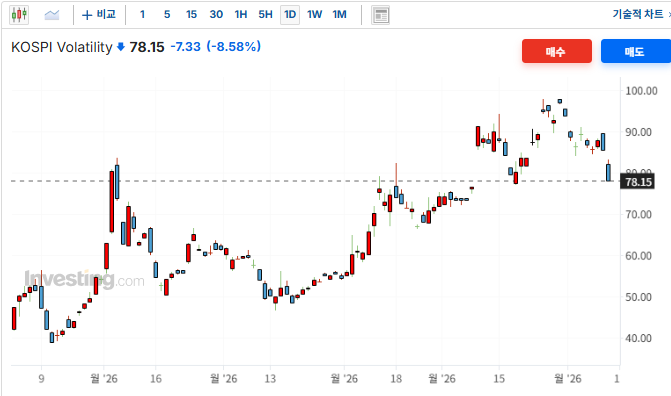Click the red 매수 buy button
The width and height of the screenshot is (671, 396).
557,51
